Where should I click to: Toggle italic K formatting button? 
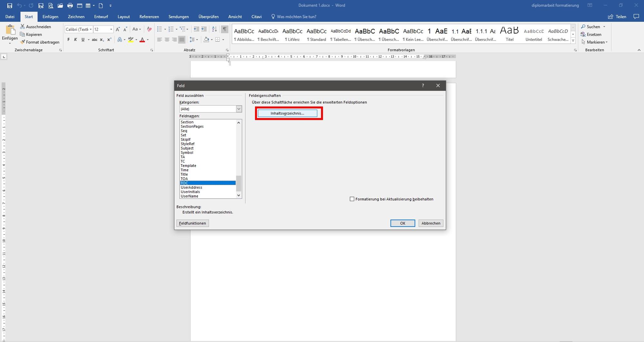(x=75, y=40)
